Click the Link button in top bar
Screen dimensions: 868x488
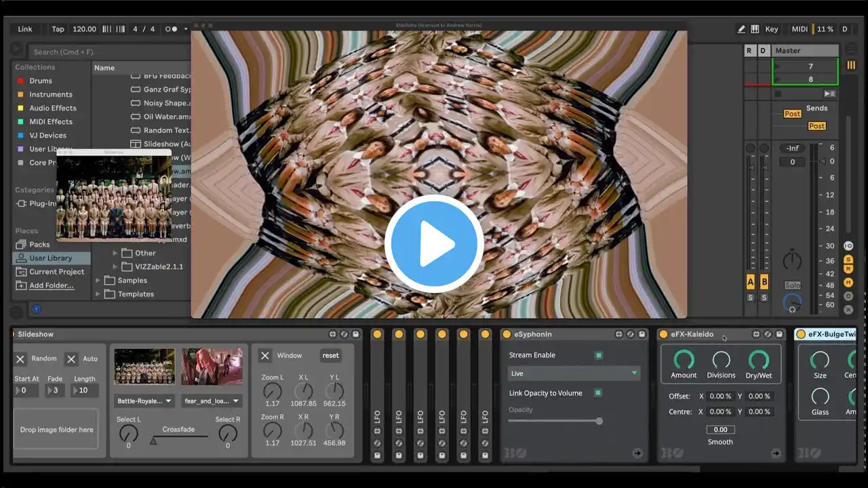(x=25, y=29)
